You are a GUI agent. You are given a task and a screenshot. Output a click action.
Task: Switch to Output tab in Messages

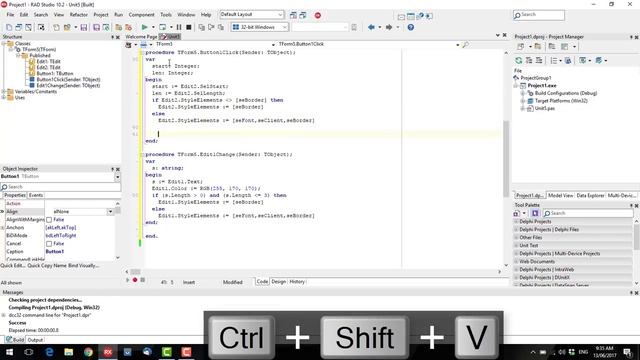(x=35, y=340)
